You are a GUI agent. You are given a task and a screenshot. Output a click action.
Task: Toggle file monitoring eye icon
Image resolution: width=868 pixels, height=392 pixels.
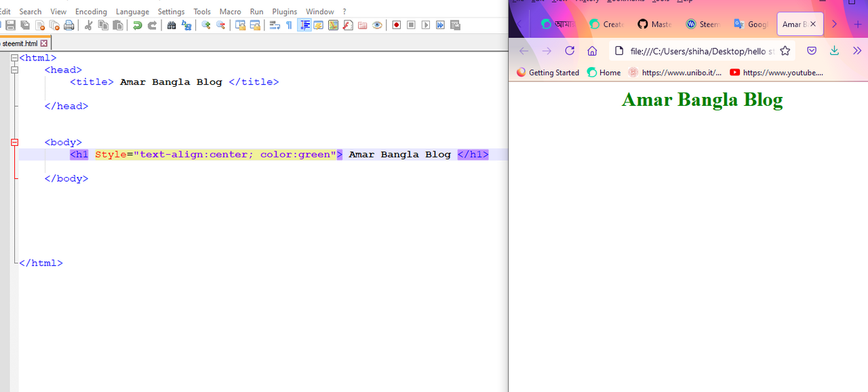pos(377,25)
